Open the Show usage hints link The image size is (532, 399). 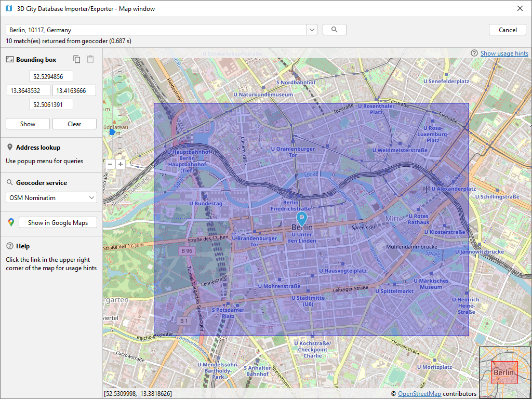tap(504, 54)
